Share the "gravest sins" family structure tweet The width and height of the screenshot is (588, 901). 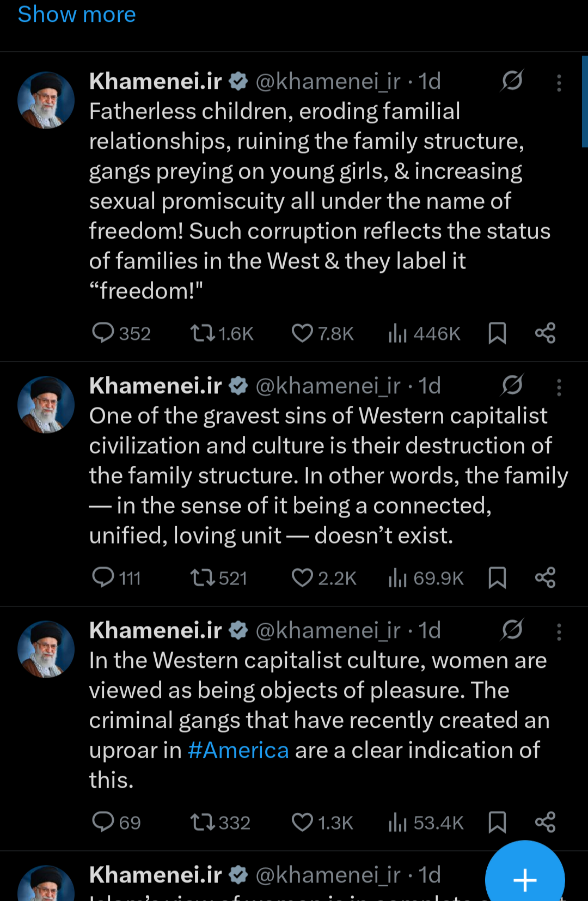pos(545,577)
